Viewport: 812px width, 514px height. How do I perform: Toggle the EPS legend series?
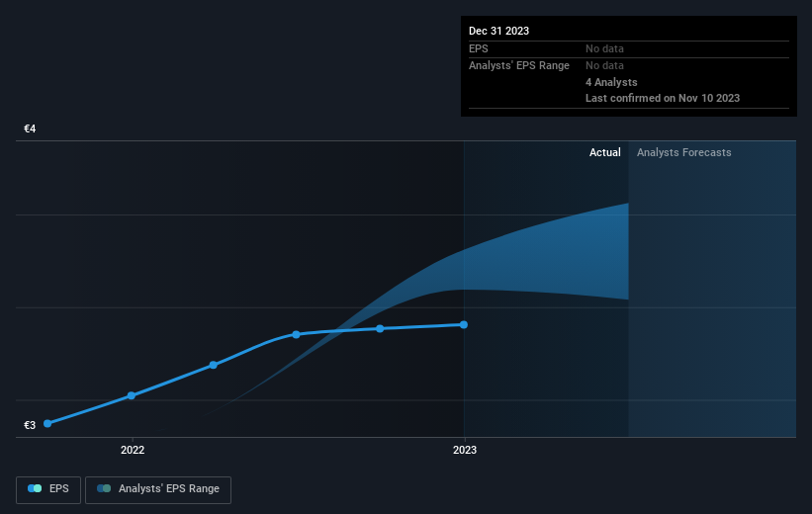[48, 489]
